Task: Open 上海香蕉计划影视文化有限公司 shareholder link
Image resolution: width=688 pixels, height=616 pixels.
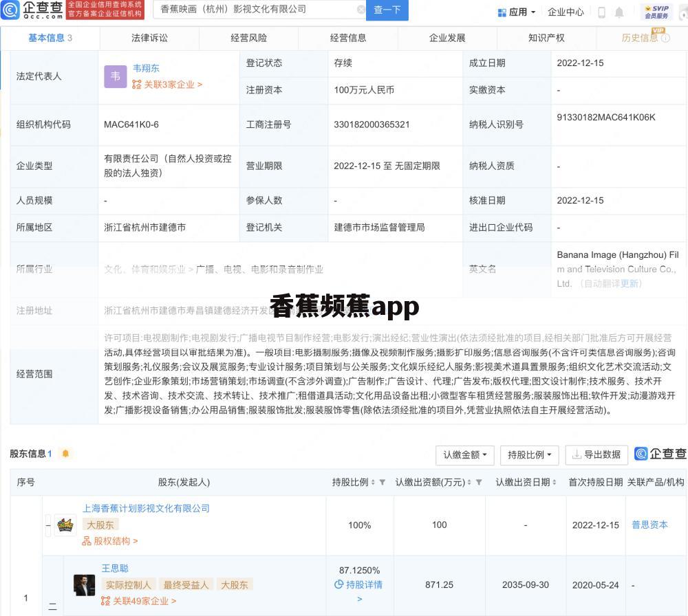Action: tap(146, 509)
